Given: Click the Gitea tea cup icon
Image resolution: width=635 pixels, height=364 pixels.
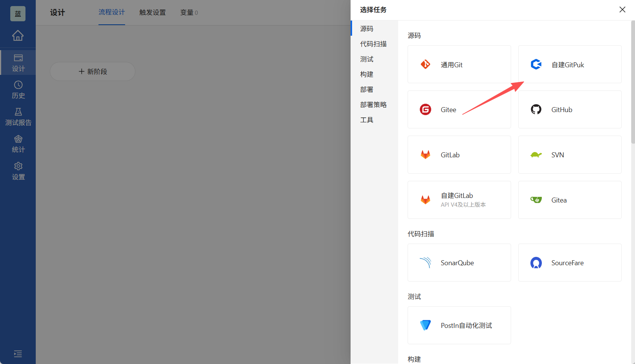Looking at the screenshot, I should [536, 200].
